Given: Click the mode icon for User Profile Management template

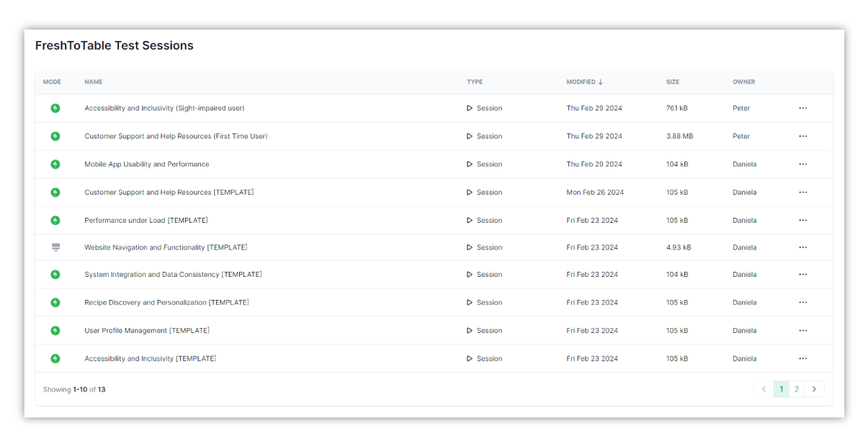Looking at the screenshot, I should (x=55, y=330).
